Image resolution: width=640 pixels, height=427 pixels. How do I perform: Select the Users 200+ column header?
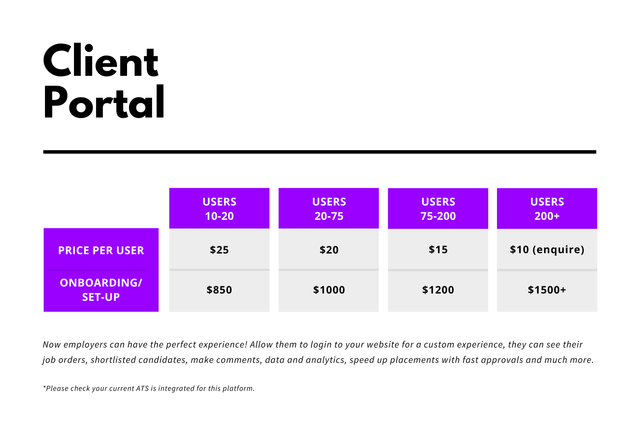point(547,208)
